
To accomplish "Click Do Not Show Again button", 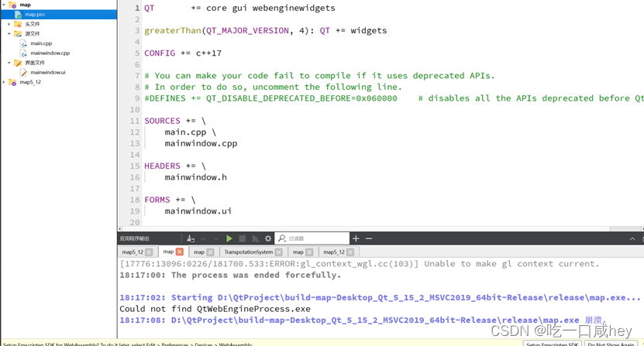I will click(x=611, y=344).
